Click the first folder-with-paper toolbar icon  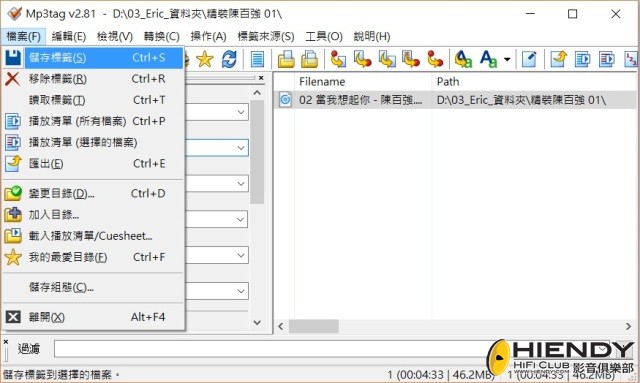(x=286, y=60)
